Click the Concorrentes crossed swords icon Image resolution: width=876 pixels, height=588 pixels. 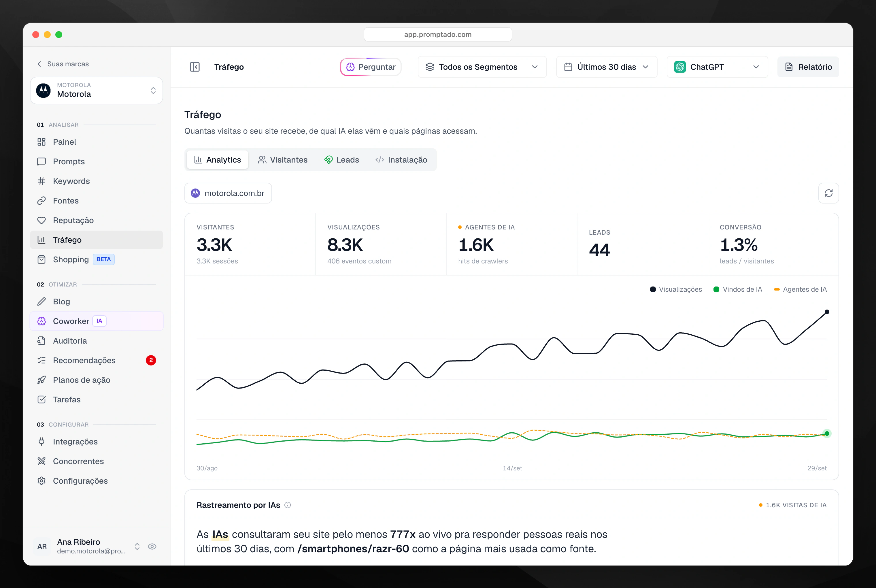(41, 461)
